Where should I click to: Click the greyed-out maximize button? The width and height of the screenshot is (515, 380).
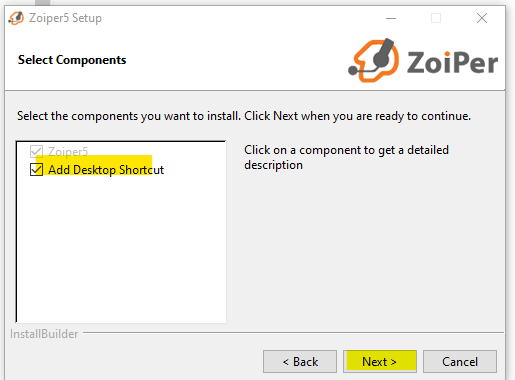[436, 18]
